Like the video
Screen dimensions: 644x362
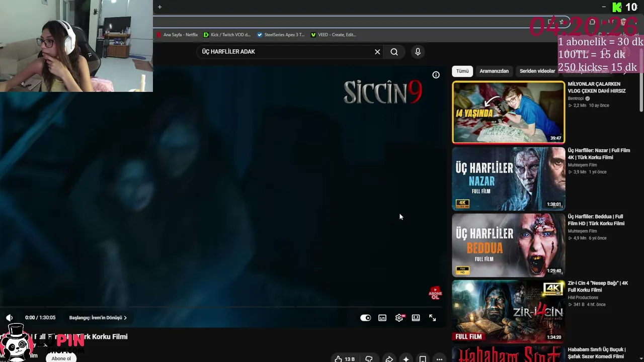[x=345, y=359]
